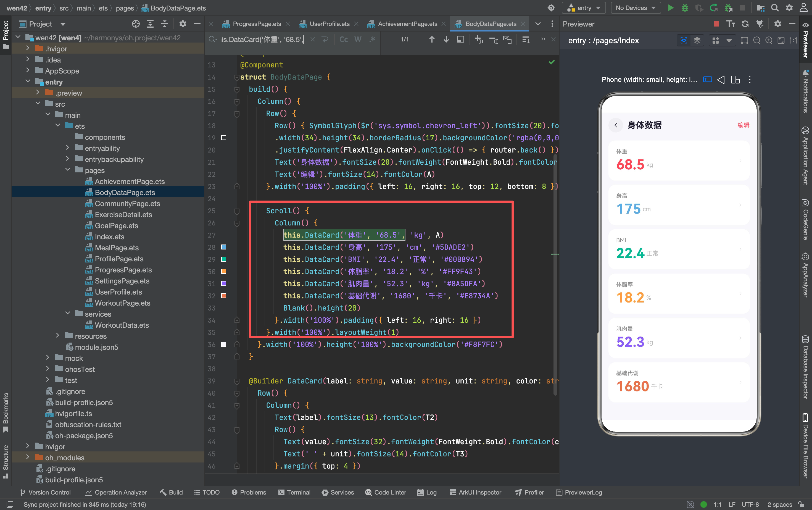
Task: Open Problems tool window
Action: 249,492
